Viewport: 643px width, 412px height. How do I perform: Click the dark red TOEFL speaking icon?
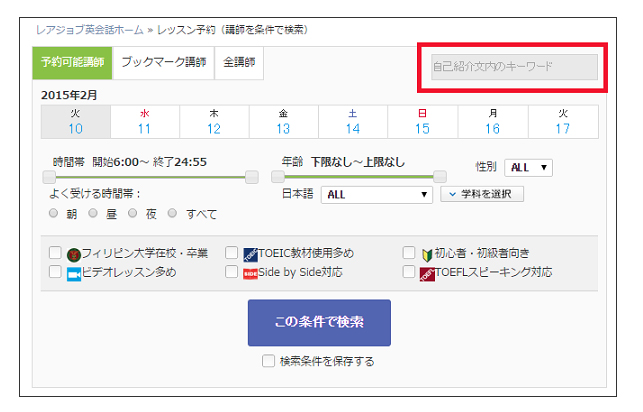coord(427,274)
